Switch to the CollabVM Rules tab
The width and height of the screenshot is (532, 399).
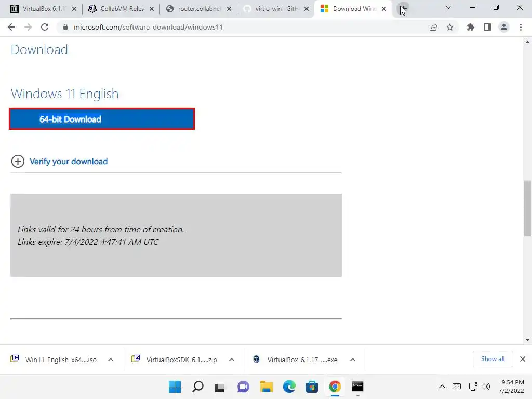tap(122, 9)
